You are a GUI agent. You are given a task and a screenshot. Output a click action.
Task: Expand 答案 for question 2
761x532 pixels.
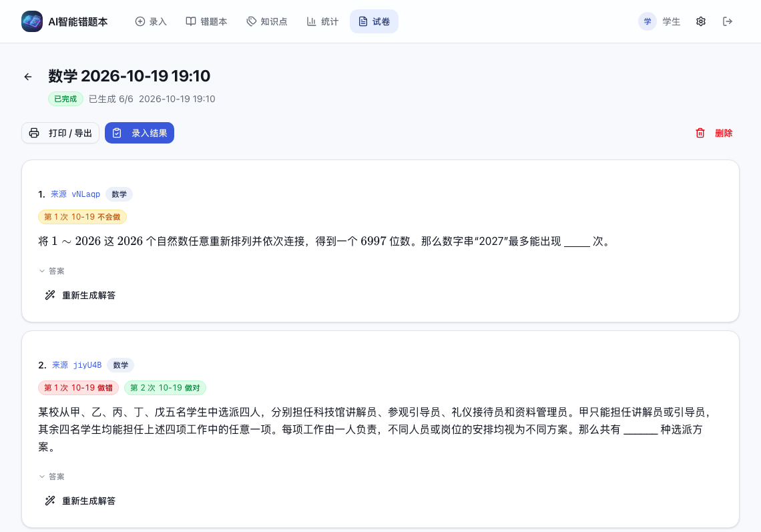pos(51,477)
